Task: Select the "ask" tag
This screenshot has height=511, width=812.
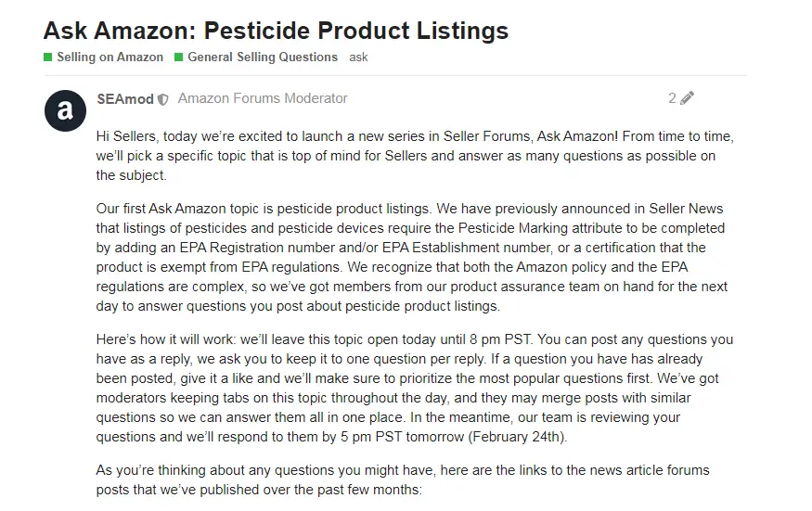Action: (359, 57)
